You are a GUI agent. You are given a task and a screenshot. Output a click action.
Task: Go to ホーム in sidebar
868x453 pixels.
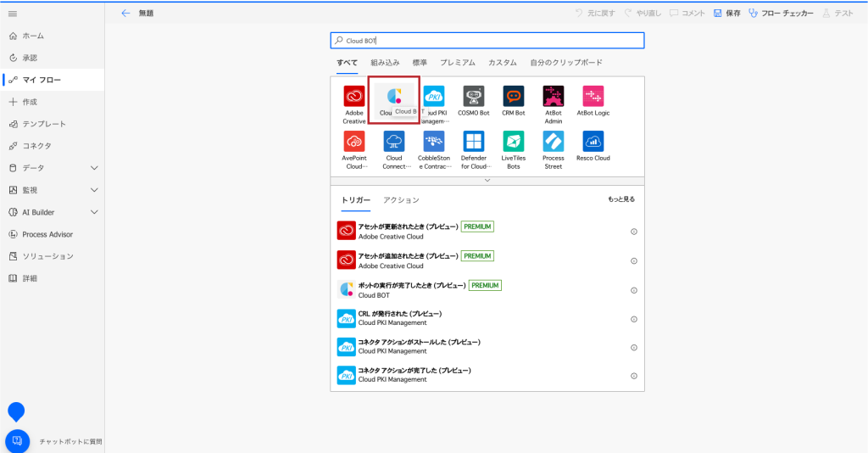tap(53, 36)
